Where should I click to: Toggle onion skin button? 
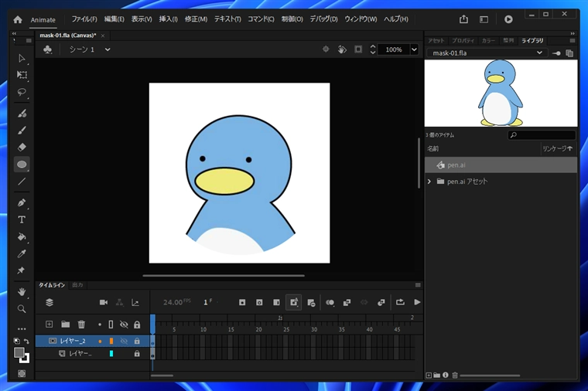(330, 302)
